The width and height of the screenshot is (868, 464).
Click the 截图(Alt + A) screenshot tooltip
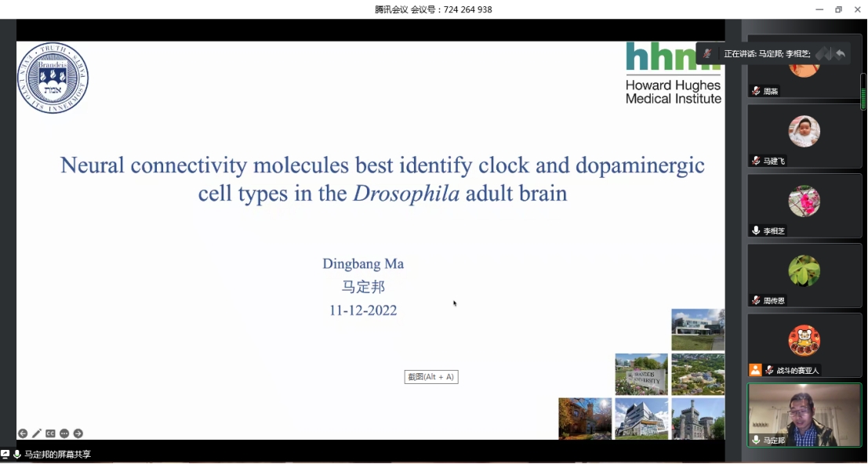431,377
